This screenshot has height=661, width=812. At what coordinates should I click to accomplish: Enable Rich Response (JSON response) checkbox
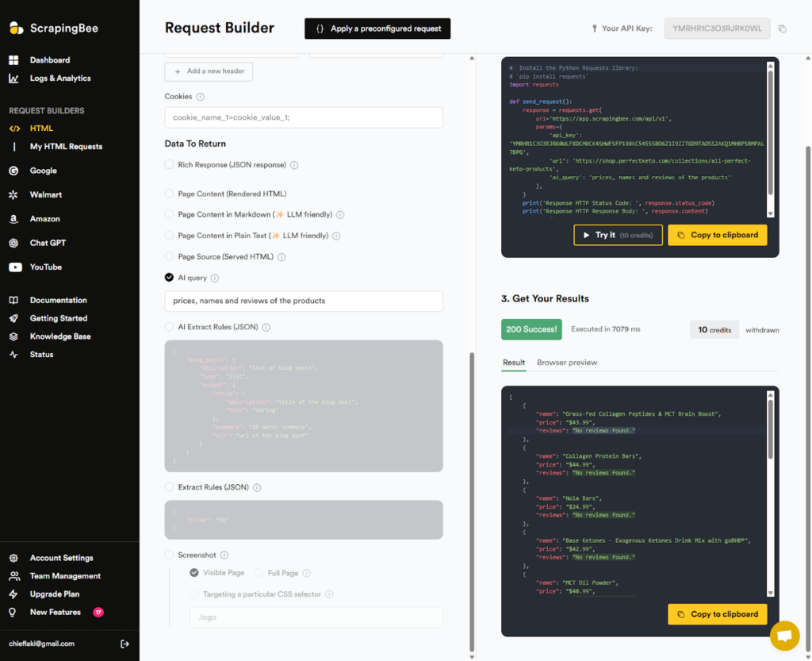169,165
